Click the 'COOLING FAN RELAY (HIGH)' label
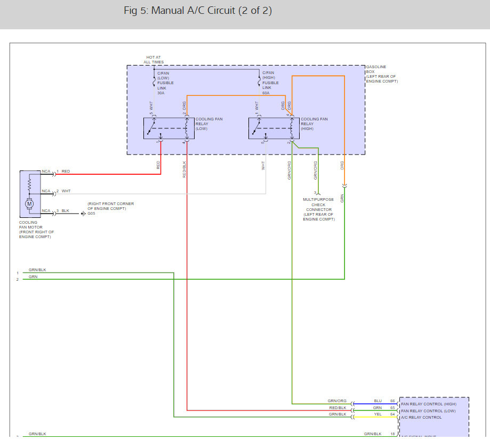Image resolution: width=490 pixels, height=448 pixels. tap(314, 124)
